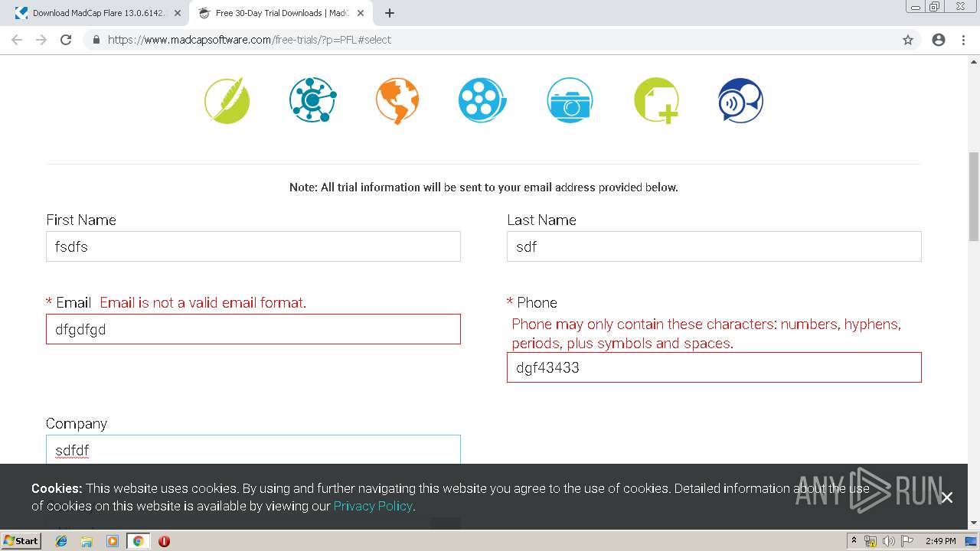Click the page vertical scrollbar thumb

(x=974, y=197)
